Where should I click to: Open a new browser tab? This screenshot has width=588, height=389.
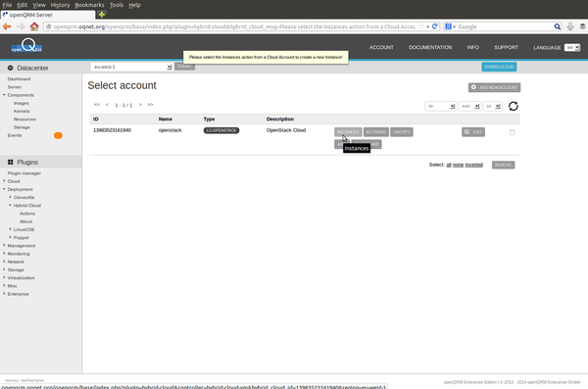tap(102, 15)
